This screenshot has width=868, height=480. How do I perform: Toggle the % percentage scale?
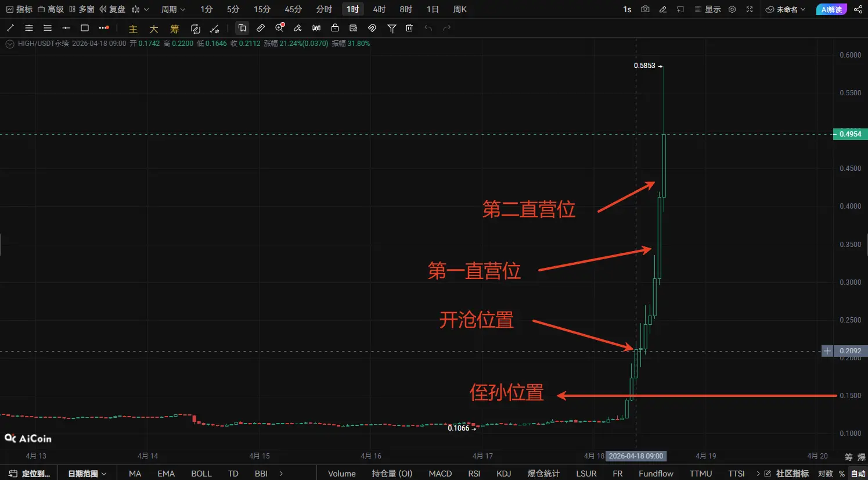coord(842,474)
